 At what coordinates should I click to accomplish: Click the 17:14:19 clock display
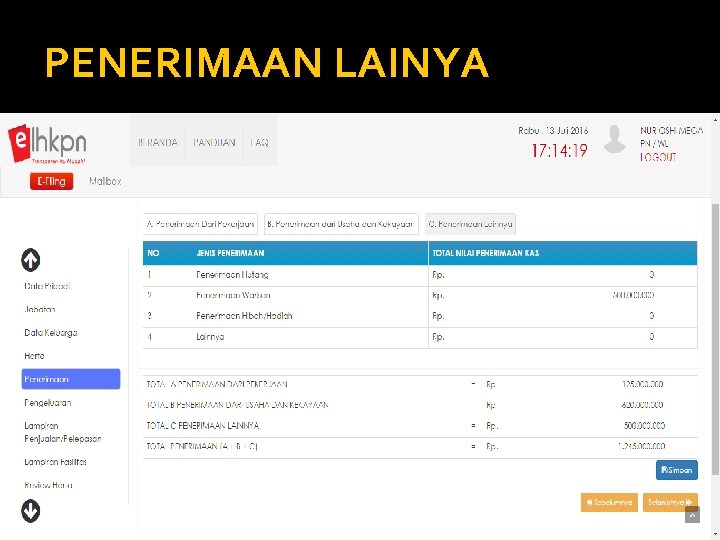(559, 151)
